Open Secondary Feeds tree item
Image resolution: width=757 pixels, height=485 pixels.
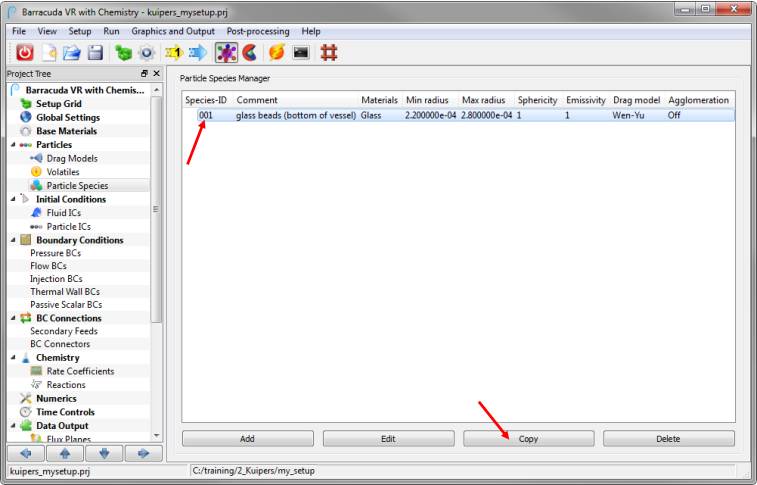[64, 331]
